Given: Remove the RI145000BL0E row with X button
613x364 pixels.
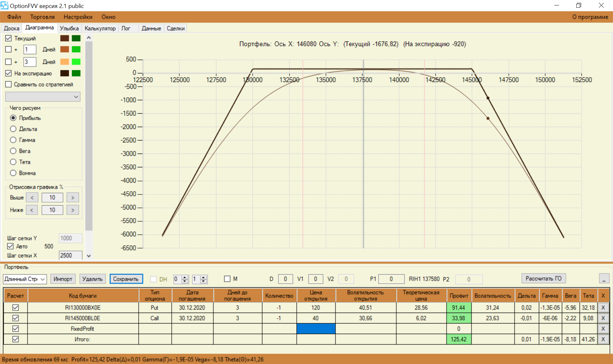Looking at the screenshot, I should (x=603, y=318).
